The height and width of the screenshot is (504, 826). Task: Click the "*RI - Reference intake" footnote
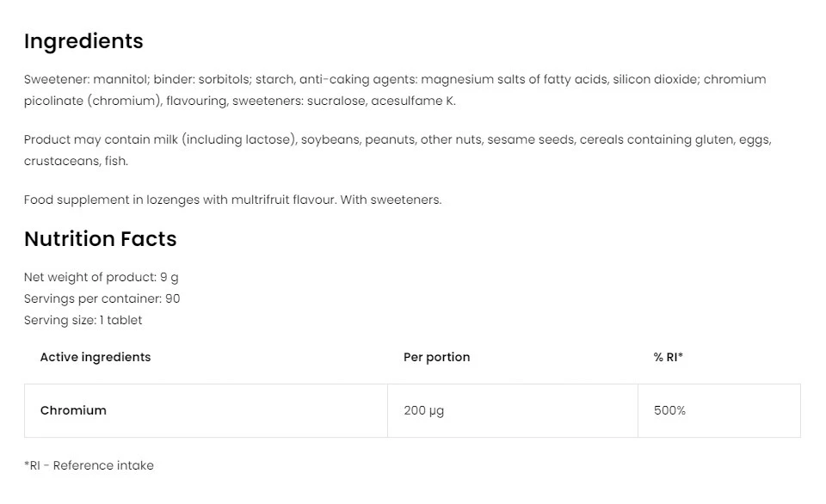(x=89, y=465)
